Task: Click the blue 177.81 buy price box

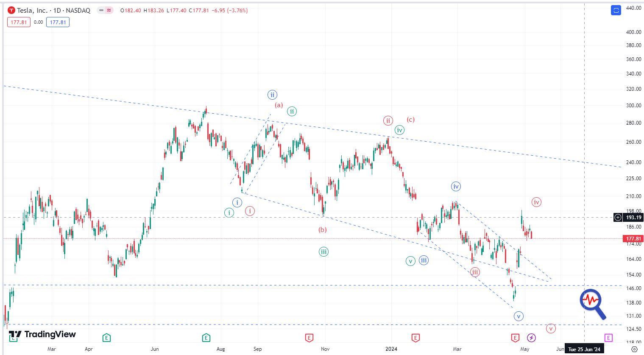Action: 58,22
